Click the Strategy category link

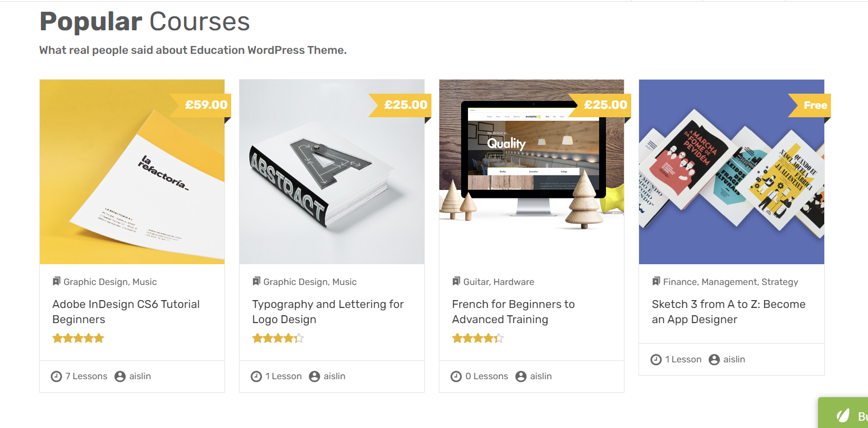(x=779, y=282)
